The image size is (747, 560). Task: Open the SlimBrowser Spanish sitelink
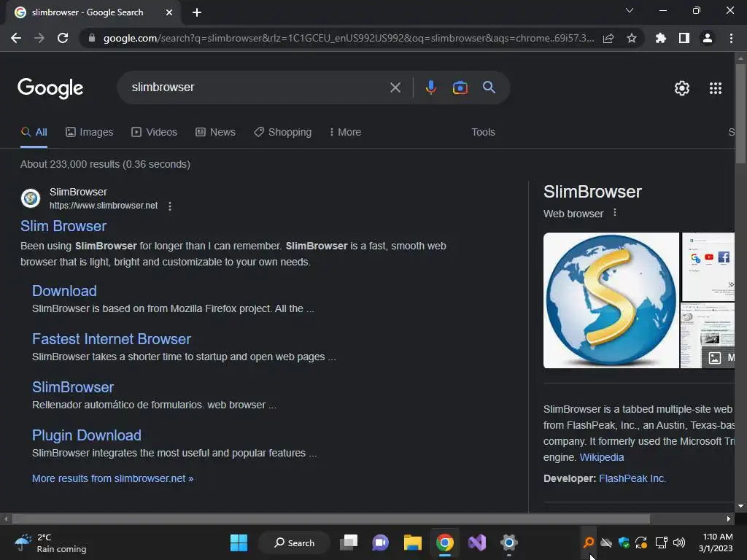pos(73,387)
